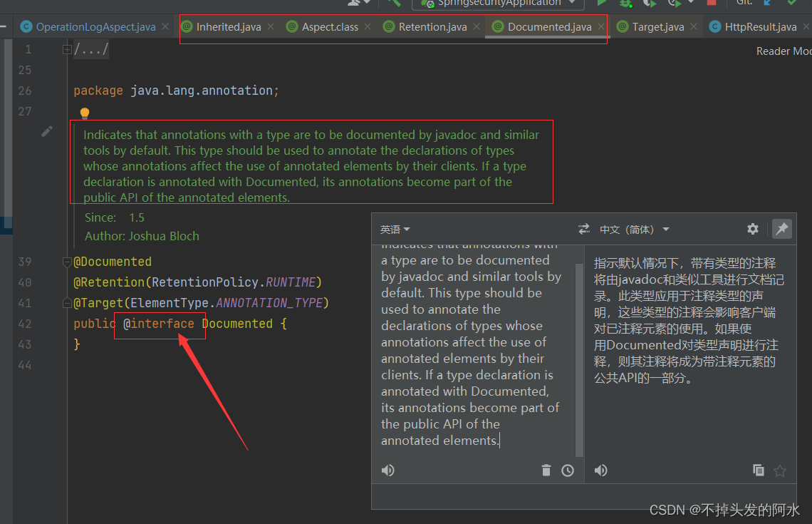This screenshot has width=812, height=524.
Task: Close the OperationLogAspect.java tab
Action: [165, 26]
